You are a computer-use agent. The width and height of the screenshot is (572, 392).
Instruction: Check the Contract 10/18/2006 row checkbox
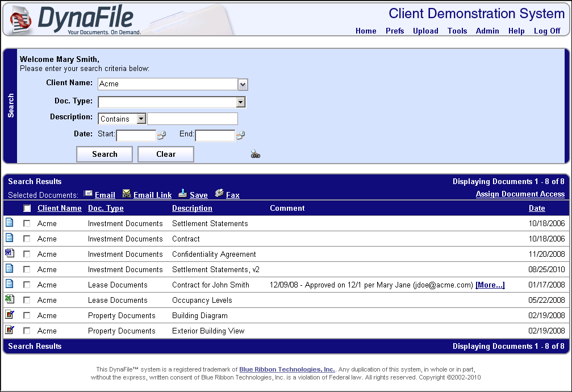[x=27, y=239]
